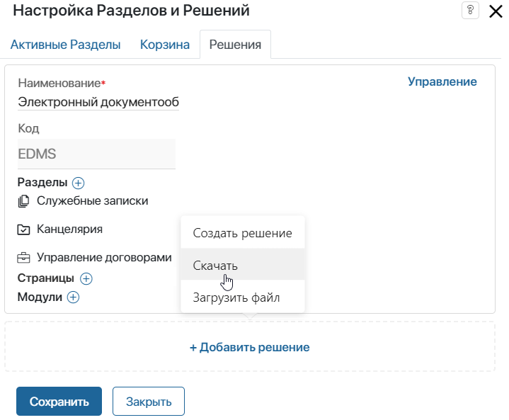Click the Закрыть button

pos(149,401)
